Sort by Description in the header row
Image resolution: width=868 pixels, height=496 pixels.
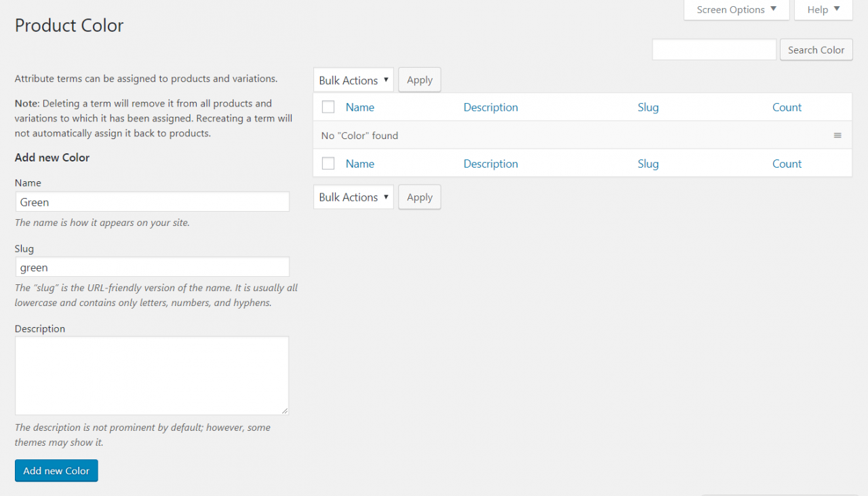(490, 107)
